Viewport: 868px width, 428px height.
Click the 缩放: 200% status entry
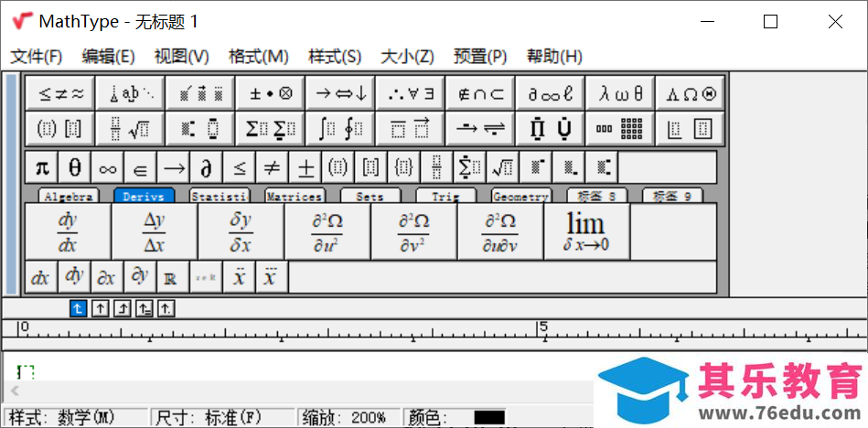[x=348, y=417]
